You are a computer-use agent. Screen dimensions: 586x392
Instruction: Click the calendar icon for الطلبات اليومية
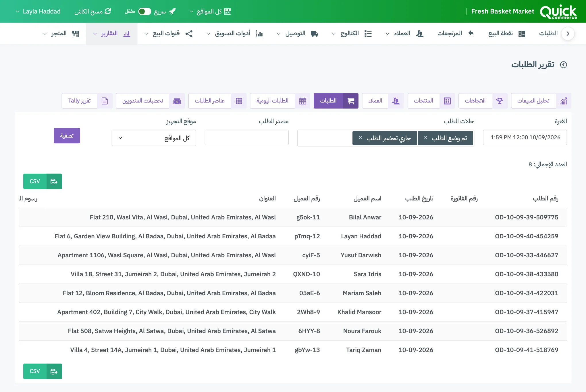302,101
